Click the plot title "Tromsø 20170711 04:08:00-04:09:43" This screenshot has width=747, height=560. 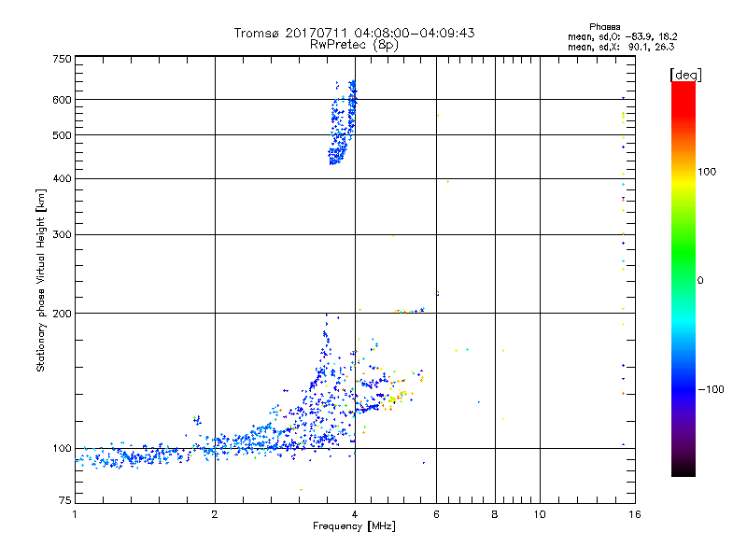(x=354, y=33)
